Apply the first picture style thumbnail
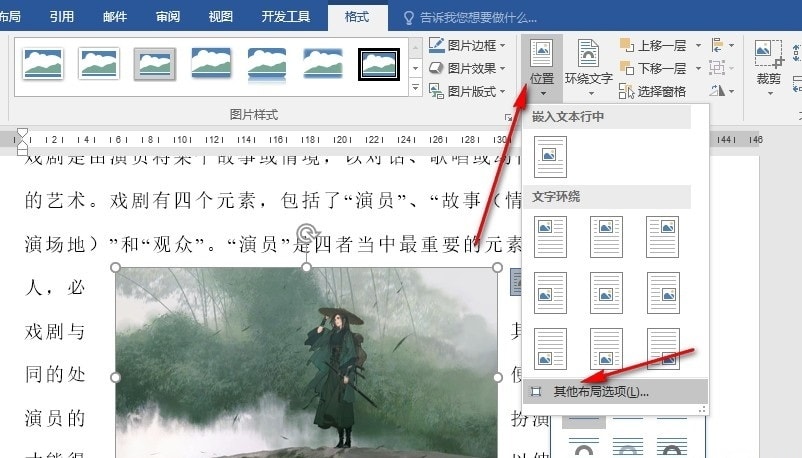Viewport: 802px width, 458px height. pos(43,64)
